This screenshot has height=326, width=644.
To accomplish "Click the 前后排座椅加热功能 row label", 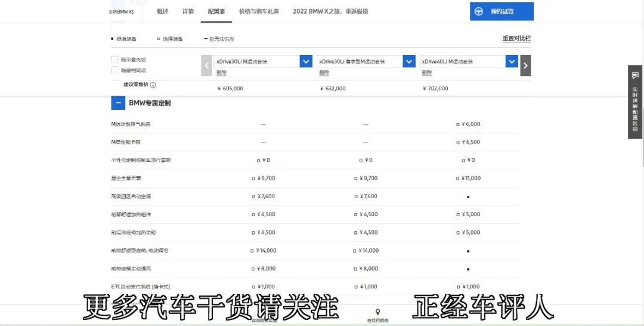I will (133, 232).
